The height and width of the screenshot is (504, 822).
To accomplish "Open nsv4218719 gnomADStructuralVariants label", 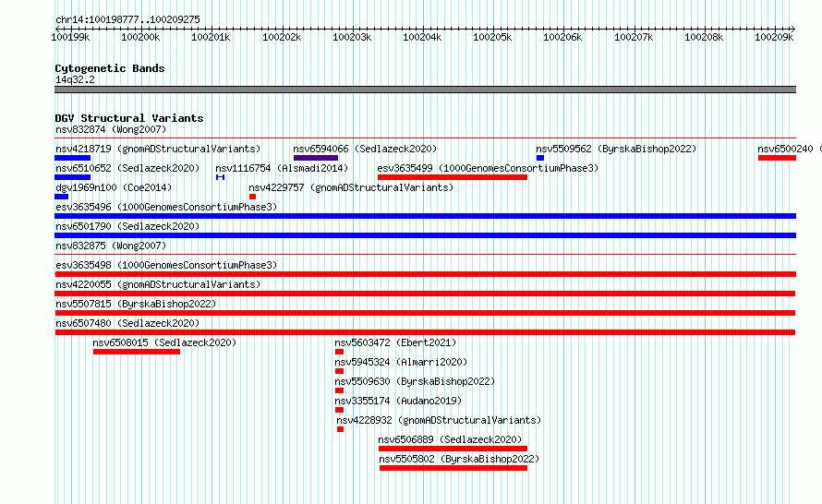I will coord(158,149).
